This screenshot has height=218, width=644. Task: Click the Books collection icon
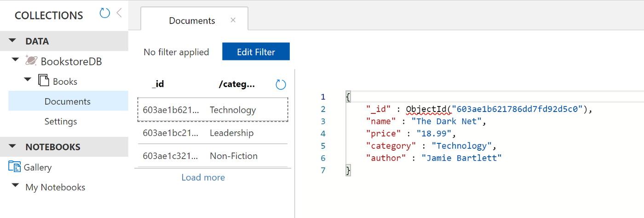[x=44, y=81]
